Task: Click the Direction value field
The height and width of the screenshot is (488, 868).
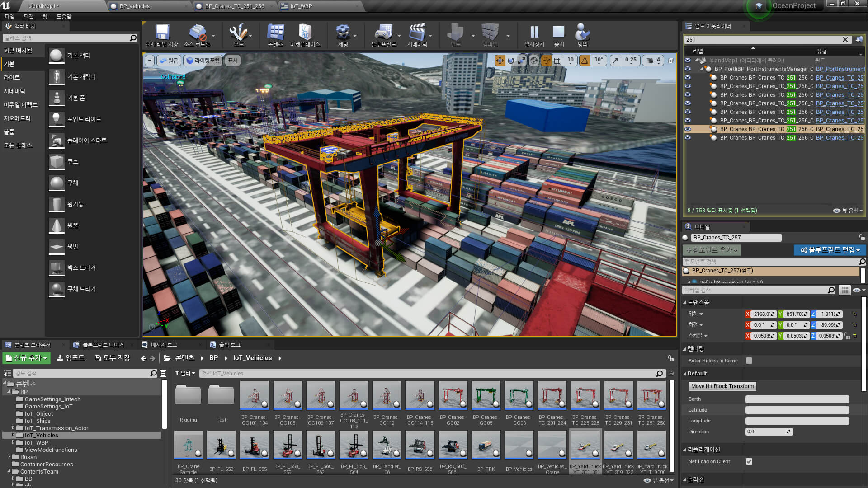Action: 769,432
